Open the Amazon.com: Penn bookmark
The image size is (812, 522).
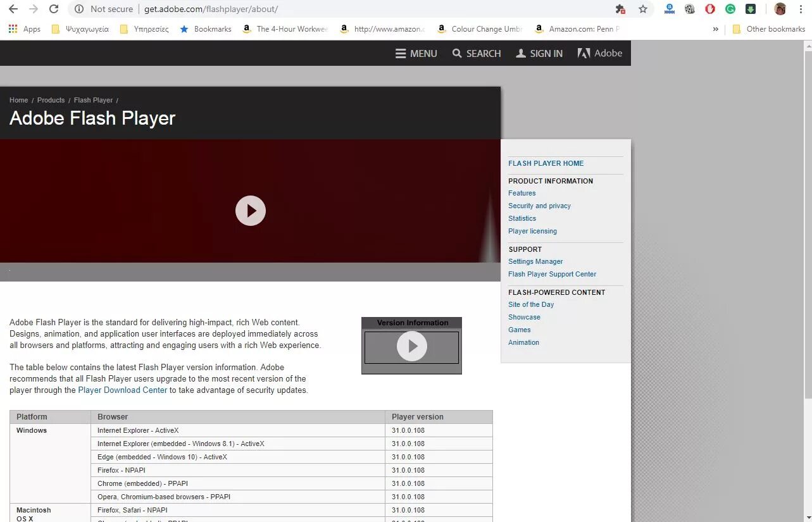click(x=578, y=29)
